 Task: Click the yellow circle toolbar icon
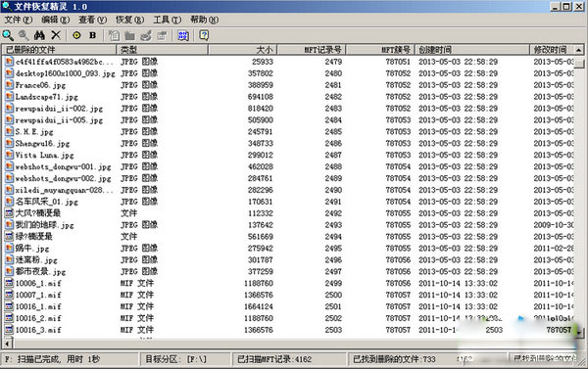[76, 35]
